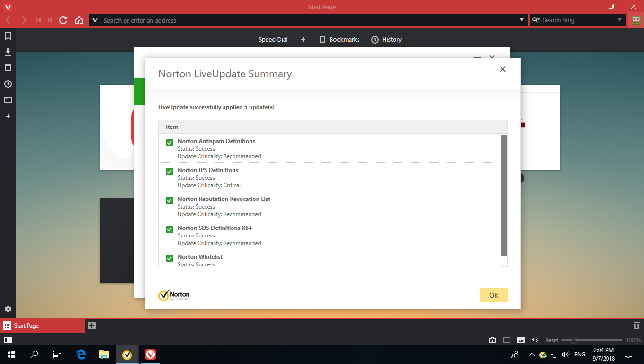Click the site info icon in address bar
The image size is (644, 364).
tap(95, 20)
